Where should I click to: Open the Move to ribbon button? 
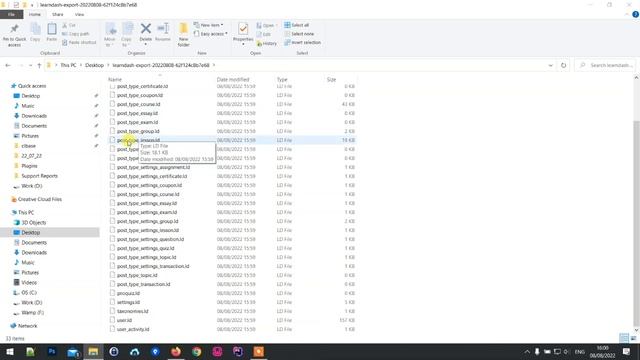click(110, 35)
